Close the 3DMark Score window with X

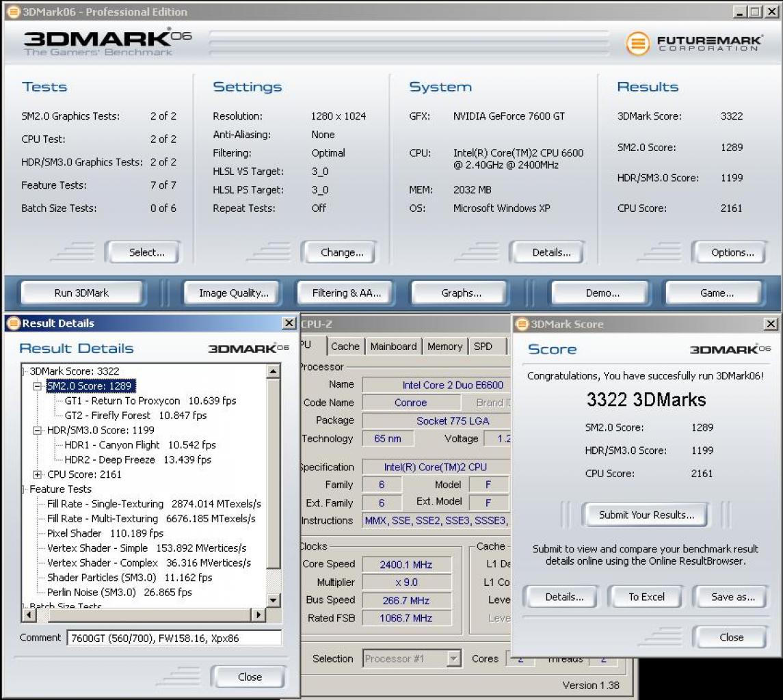771,324
